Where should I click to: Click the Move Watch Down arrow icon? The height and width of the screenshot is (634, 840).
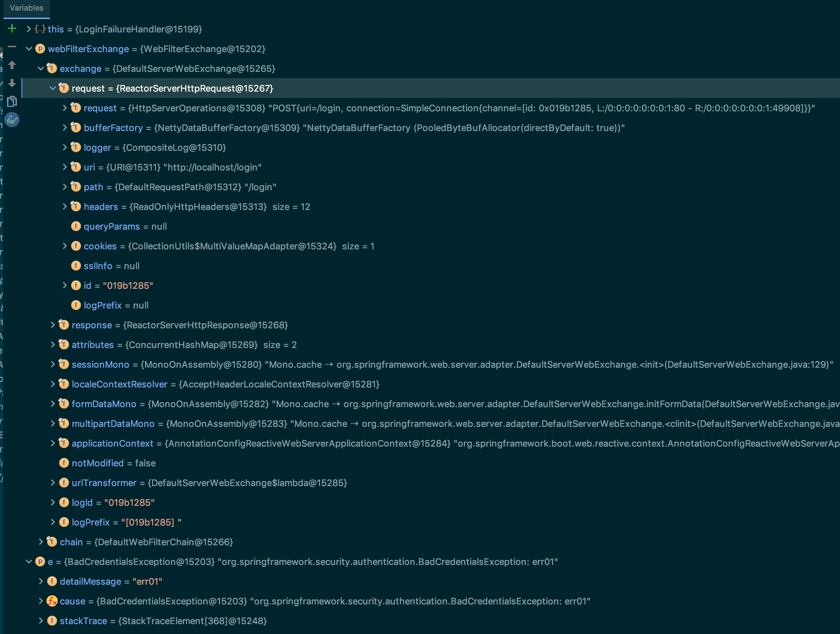click(12, 83)
